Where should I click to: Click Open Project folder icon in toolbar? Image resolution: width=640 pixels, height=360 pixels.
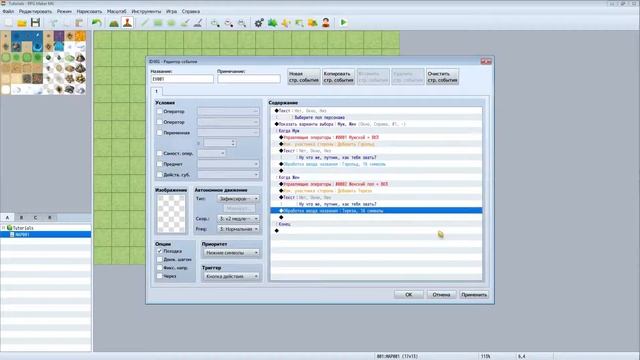(22, 23)
